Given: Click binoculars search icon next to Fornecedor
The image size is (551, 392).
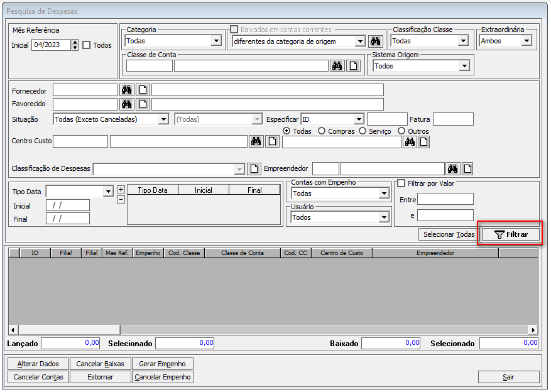Looking at the screenshot, I should [x=127, y=90].
